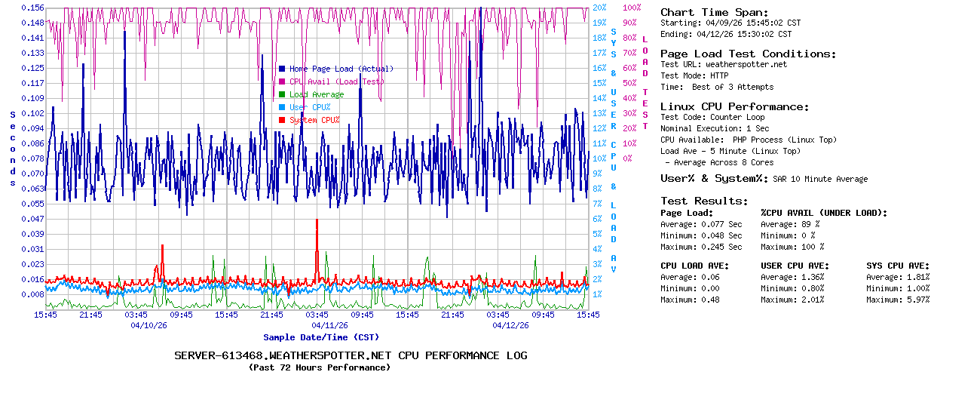The height and width of the screenshot is (415, 980).
Task: Click the light blue User CPU% legend swatch
Action: click(x=282, y=107)
